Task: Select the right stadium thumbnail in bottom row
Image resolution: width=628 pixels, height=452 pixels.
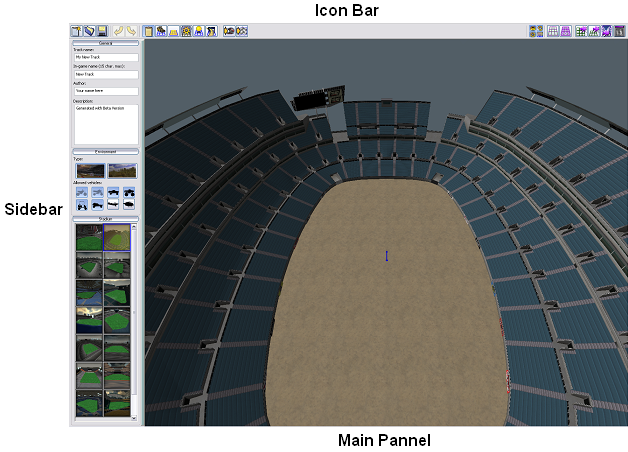Action: pos(117,403)
